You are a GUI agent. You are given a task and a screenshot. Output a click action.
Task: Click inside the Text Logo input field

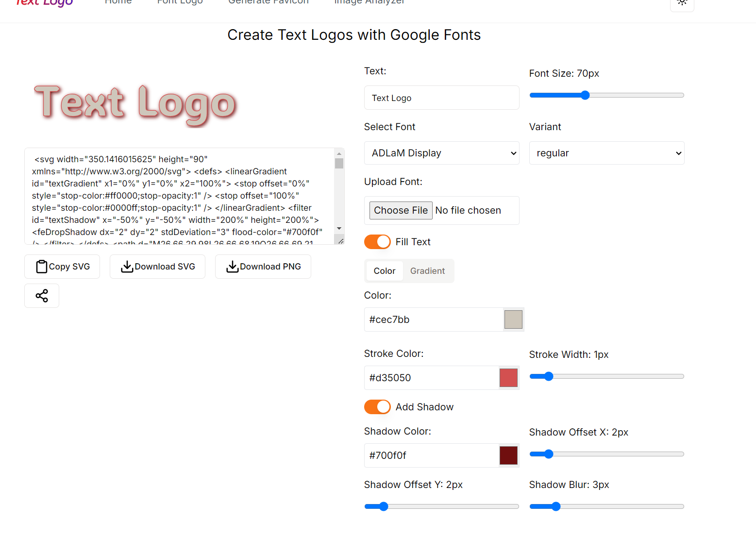tap(441, 98)
